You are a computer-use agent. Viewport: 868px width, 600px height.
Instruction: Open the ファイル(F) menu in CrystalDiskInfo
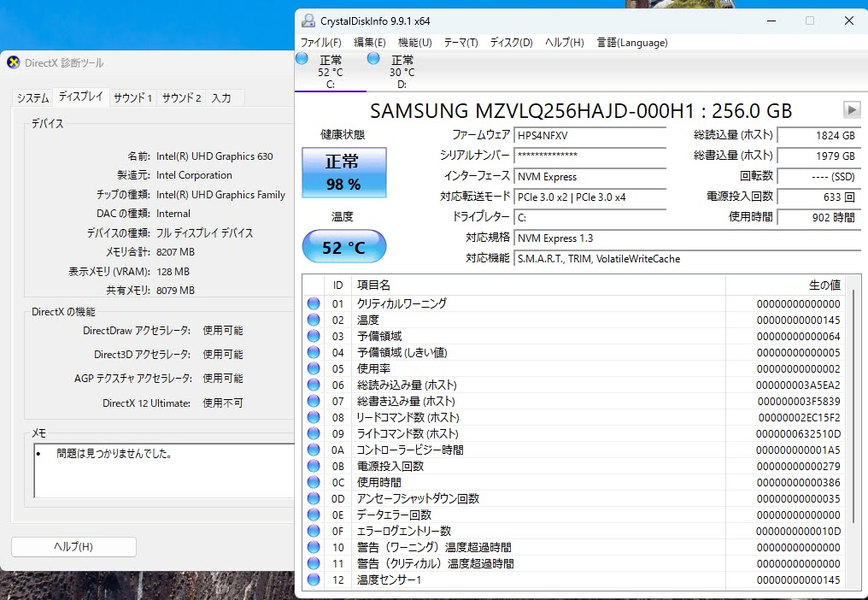tap(320, 43)
